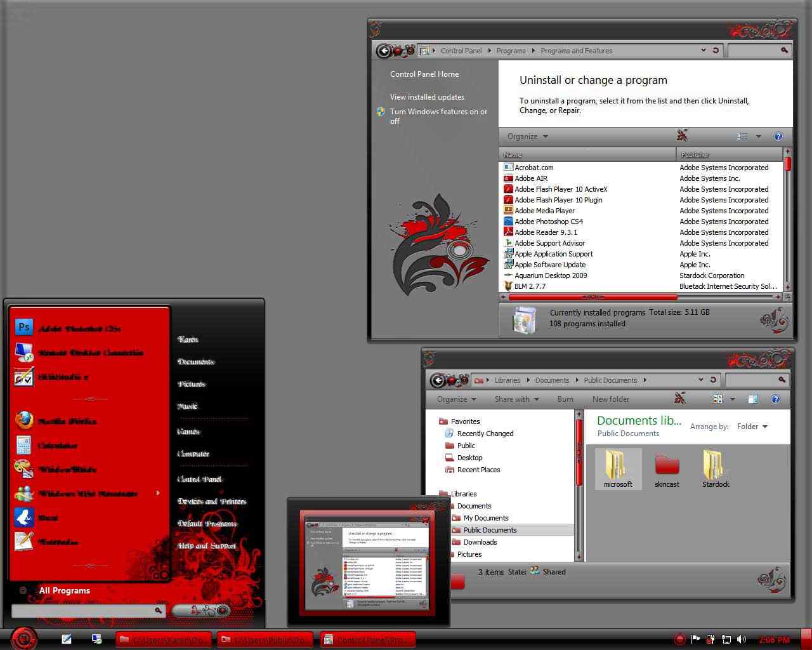This screenshot has height=650, width=812.
Task: Open view dropdown arrow in Public Documents toolbar
Action: [732, 399]
